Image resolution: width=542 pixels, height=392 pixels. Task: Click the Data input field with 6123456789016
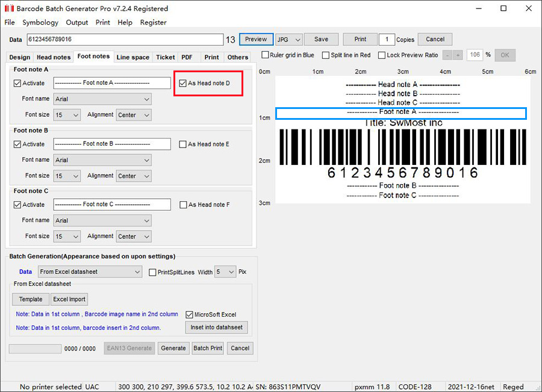(125, 39)
